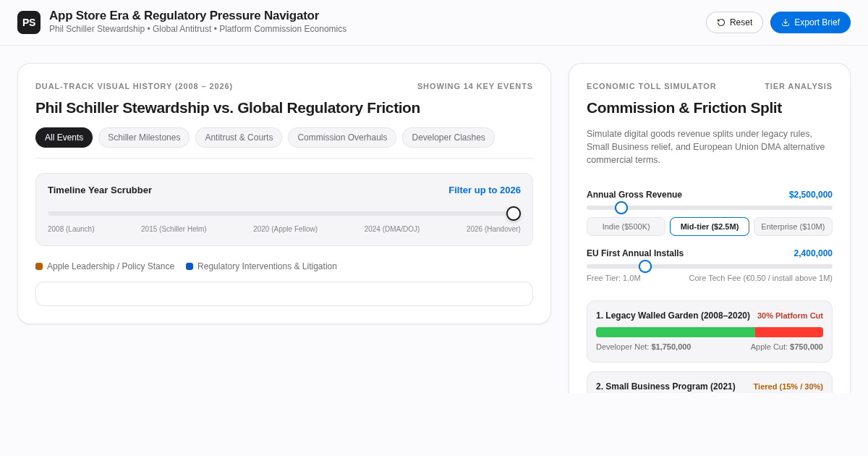Click the red Apple Cut bar segment
Image resolution: width=868 pixels, height=456 pixels.
[789, 332]
